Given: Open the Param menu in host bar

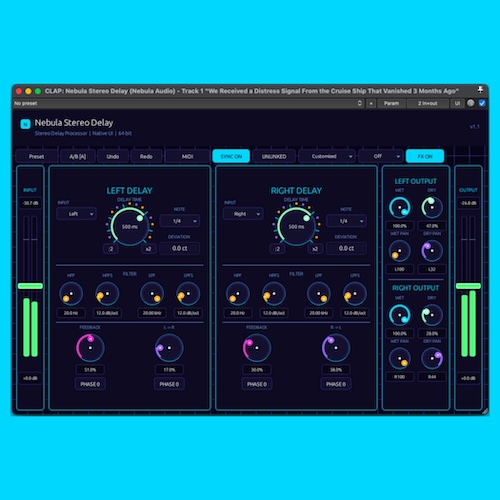Looking at the screenshot, I should pos(391,103).
